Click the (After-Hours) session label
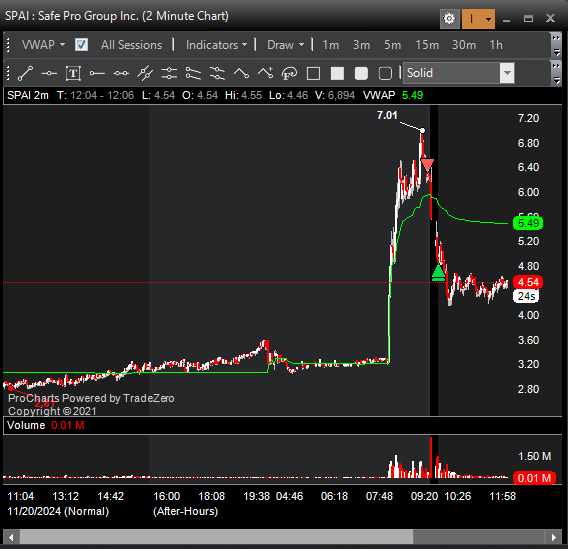568x549 pixels. (x=185, y=511)
